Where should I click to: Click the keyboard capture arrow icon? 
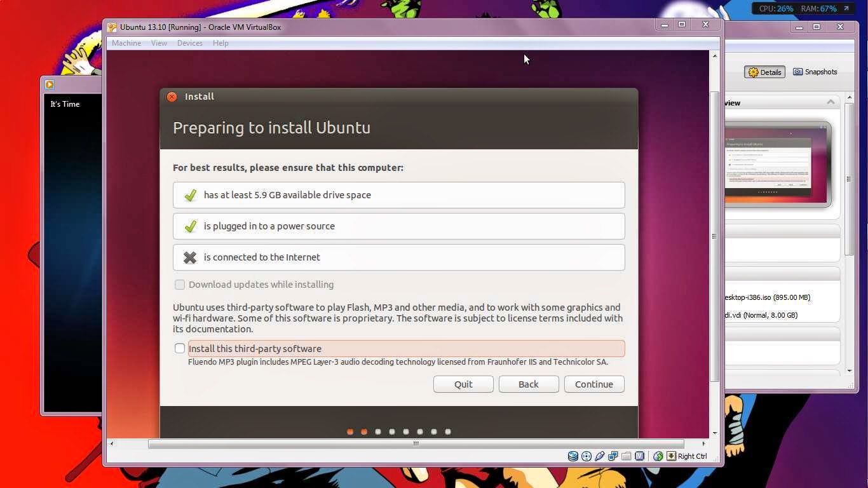coord(671,456)
